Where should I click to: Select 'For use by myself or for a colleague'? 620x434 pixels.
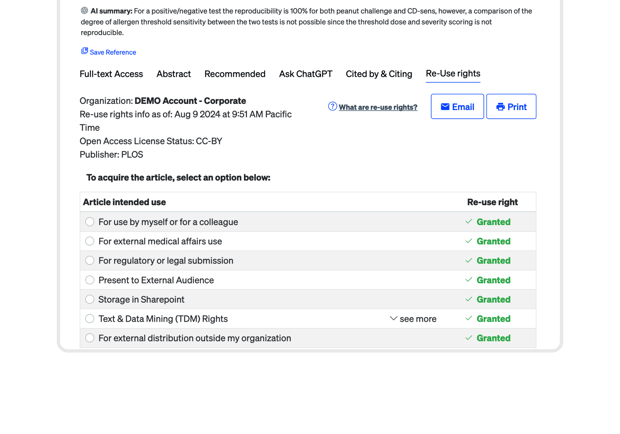[90, 222]
